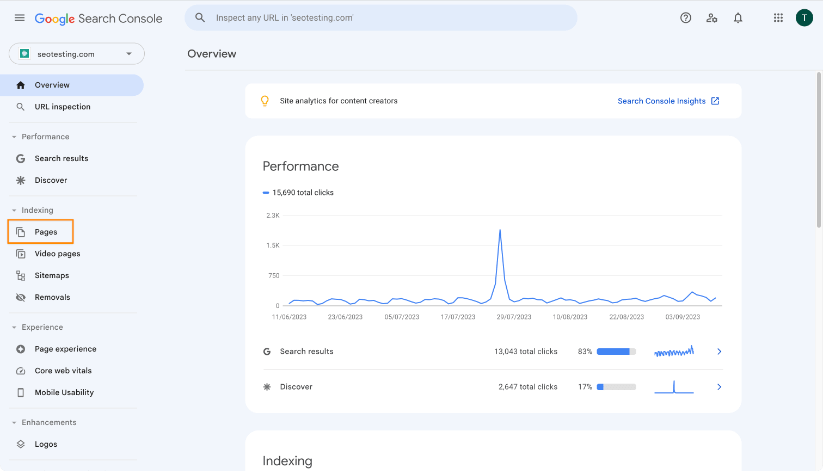
Task: Click the search magnifier icon in URL bar
Action: [x=200, y=18]
